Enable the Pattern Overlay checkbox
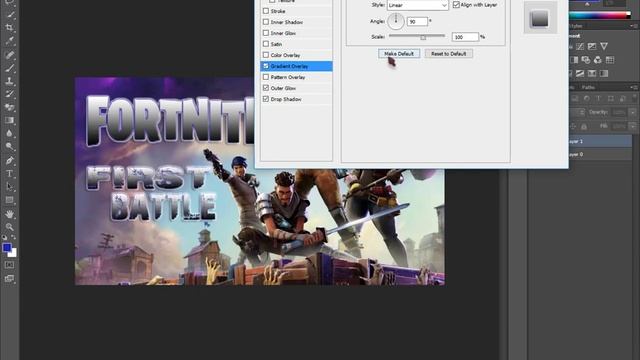The image size is (640, 360). (266, 77)
